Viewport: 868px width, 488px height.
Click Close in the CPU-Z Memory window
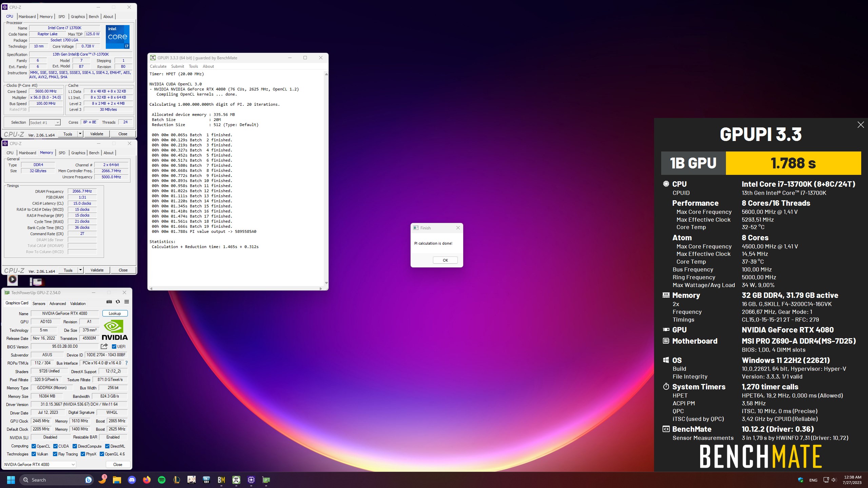tap(123, 270)
